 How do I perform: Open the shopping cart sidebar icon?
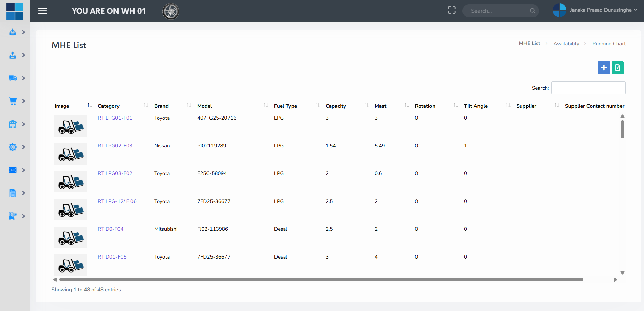point(13,101)
